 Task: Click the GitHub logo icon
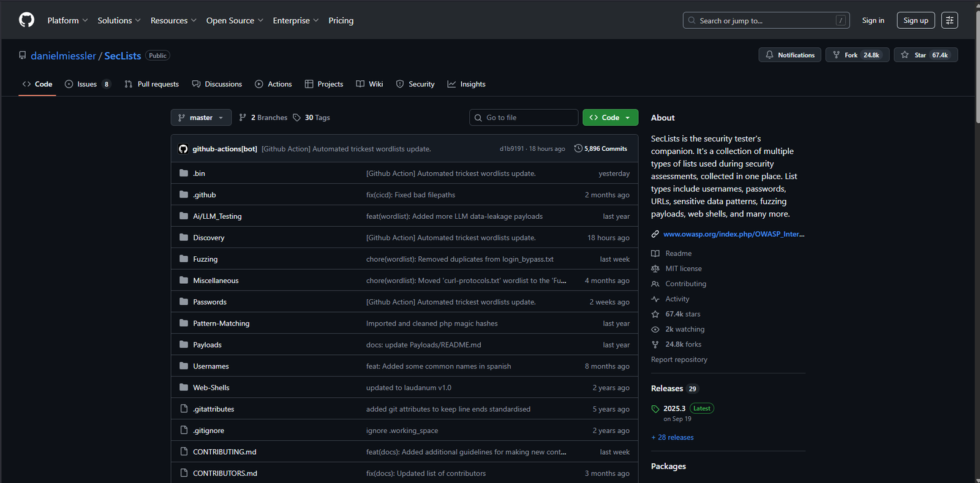coord(26,20)
